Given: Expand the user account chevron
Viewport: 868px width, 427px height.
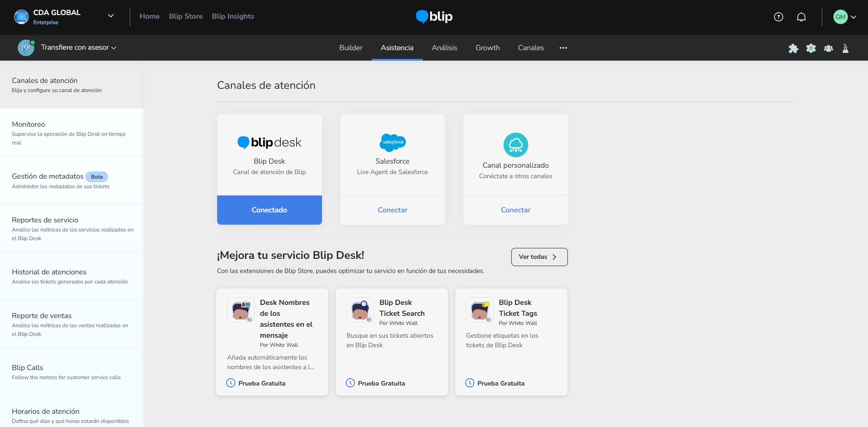Looking at the screenshot, I should tap(853, 17).
